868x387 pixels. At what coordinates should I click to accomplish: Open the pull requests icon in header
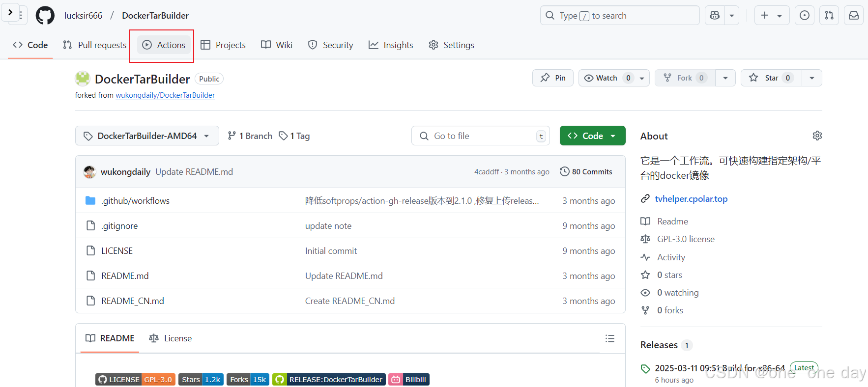tap(829, 16)
